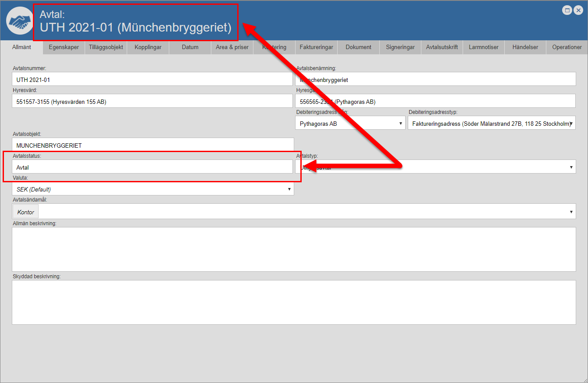Switch to the Signeringar tab

click(400, 47)
